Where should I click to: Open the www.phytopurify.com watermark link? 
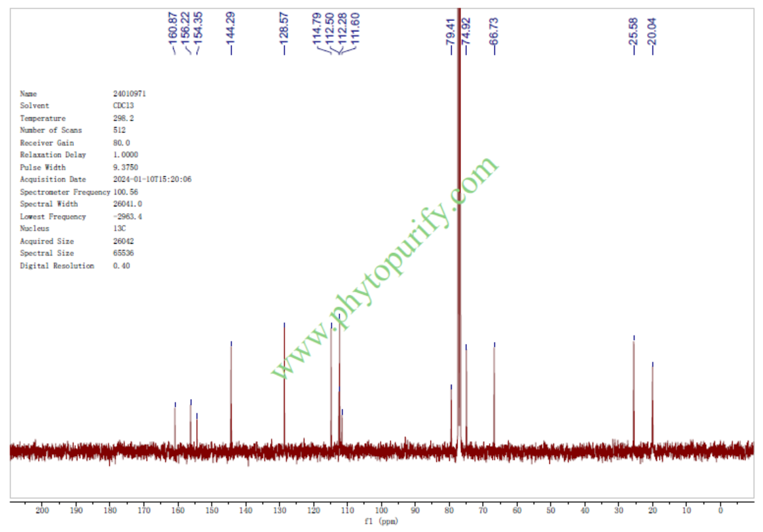[386, 267]
